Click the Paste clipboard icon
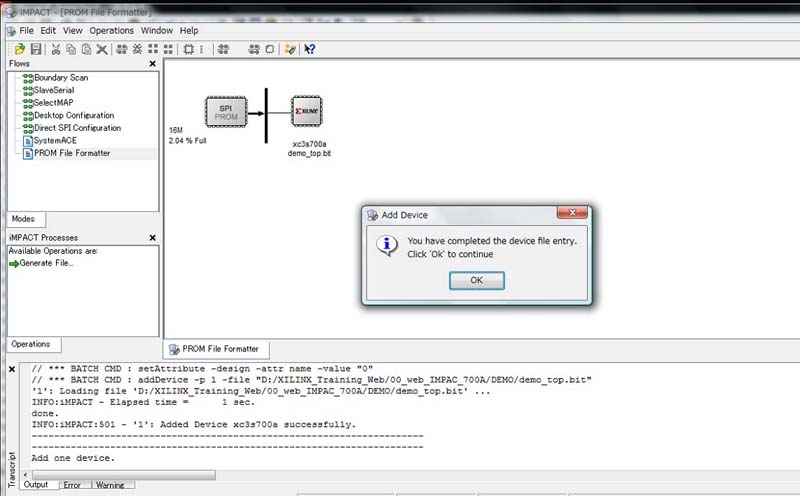Image resolution: width=800 pixels, height=496 pixels. pos(86,49)
